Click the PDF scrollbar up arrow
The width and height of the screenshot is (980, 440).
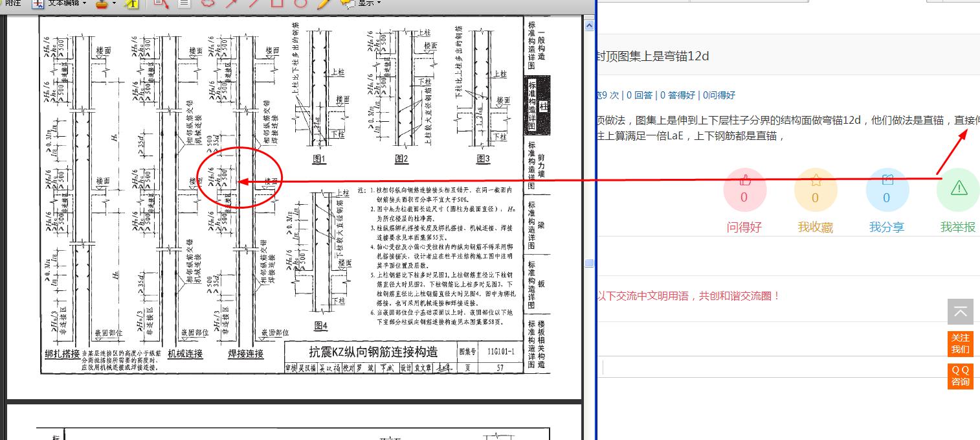coord(589,26)
